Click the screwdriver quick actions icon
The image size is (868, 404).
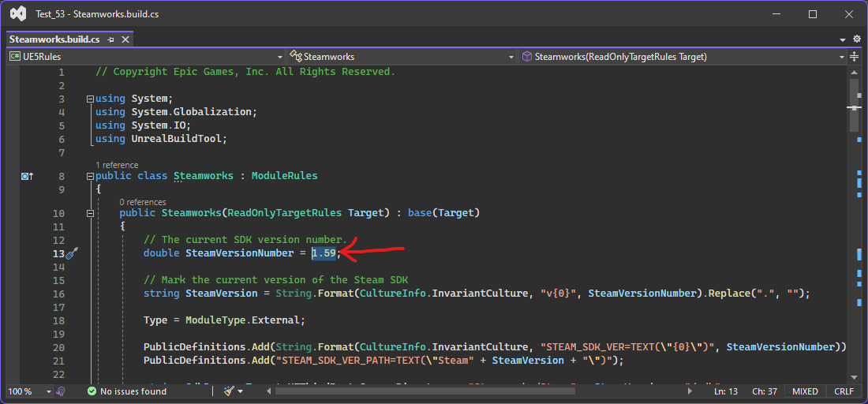click(71, 253)
